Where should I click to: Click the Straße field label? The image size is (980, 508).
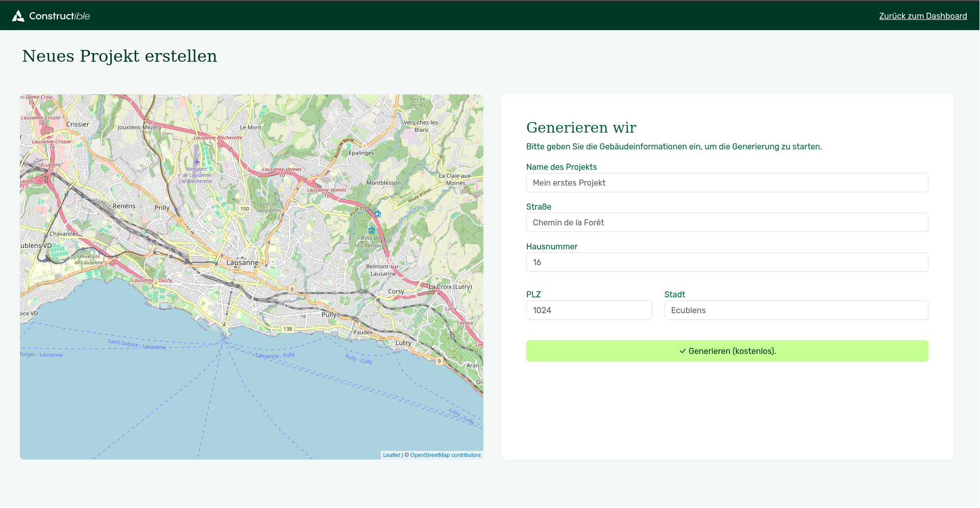(x=538, y=207)
